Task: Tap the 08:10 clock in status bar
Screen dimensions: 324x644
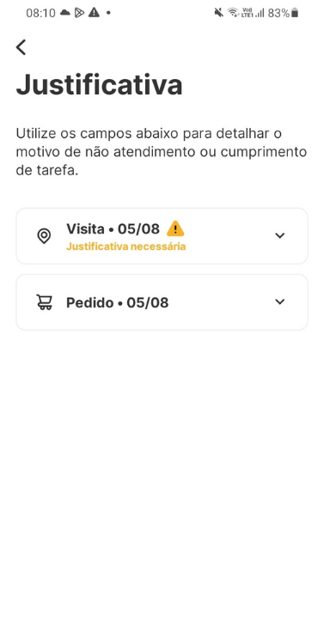Action: click(40, 13)
